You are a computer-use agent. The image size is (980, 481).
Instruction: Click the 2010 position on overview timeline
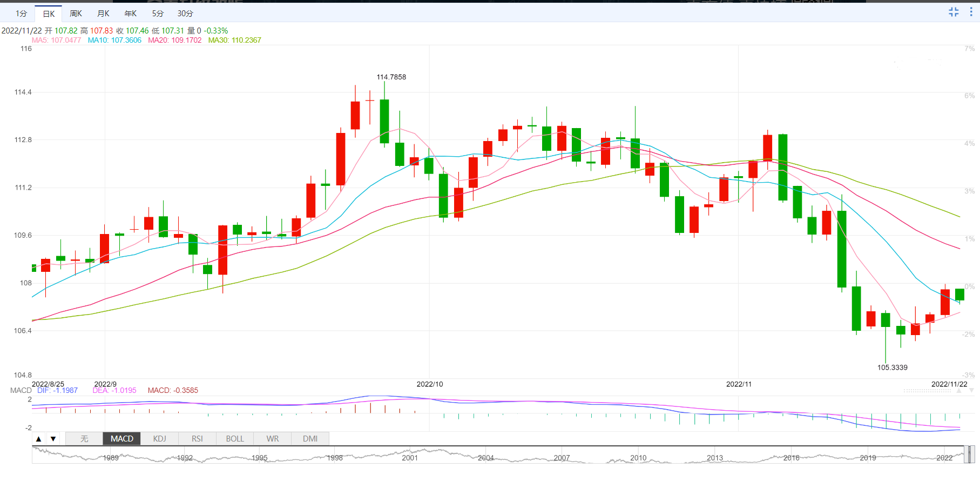pos(638,458)
